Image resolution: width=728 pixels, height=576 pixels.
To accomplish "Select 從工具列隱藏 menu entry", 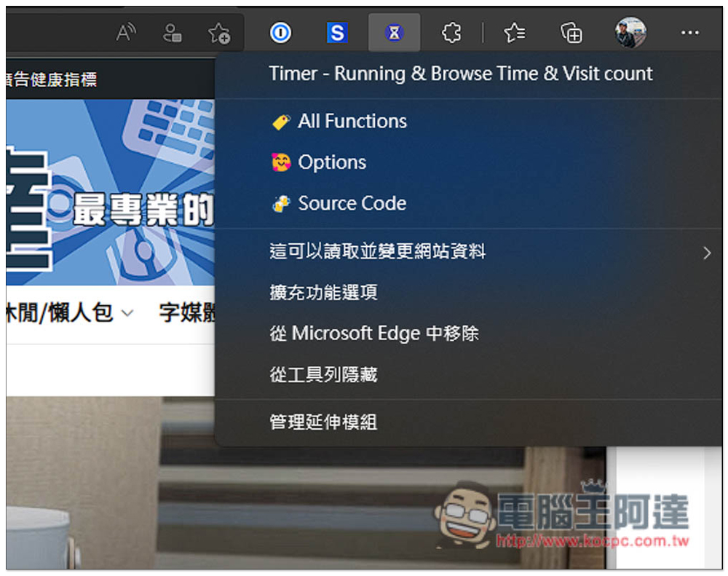I will click(x=468, y=374).
